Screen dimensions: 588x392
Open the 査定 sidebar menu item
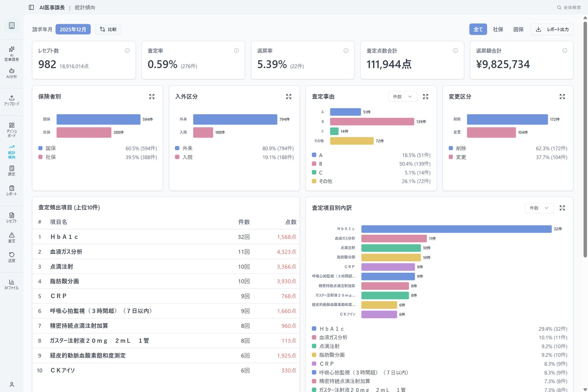pos(11,237)
